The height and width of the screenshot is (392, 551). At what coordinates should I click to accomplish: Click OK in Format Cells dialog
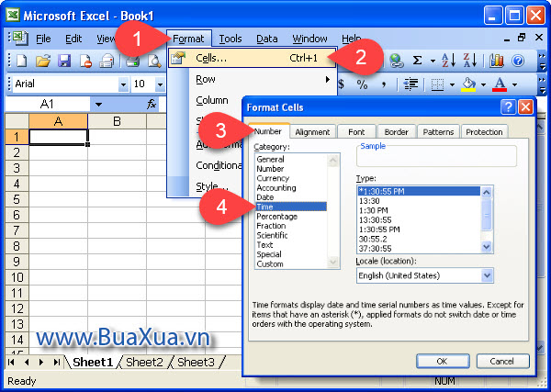pos(443,361)
